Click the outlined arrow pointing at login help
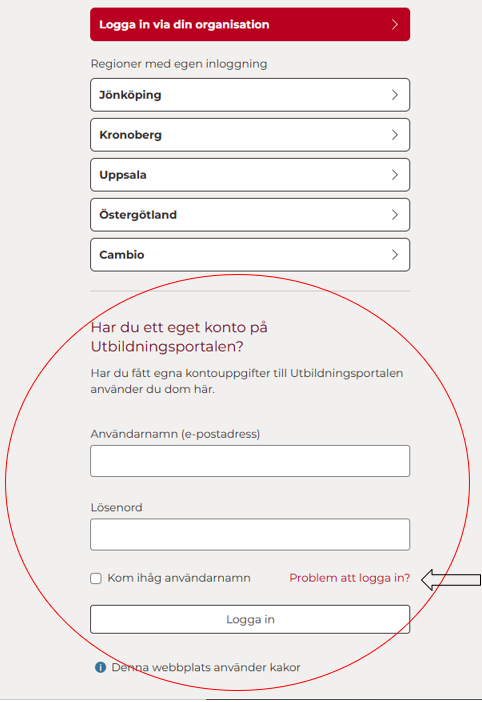The height and width of the screenshot is (702, 482). tap(451, 580)
